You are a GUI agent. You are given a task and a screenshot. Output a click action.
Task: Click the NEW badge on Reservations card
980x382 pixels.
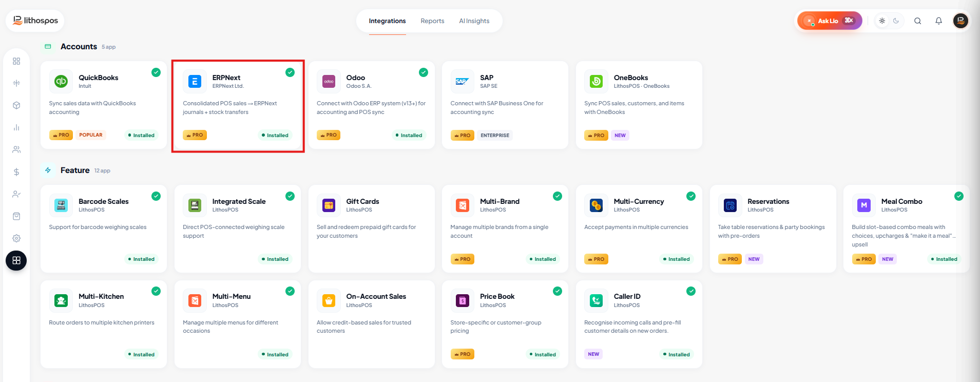coord(754,259)
